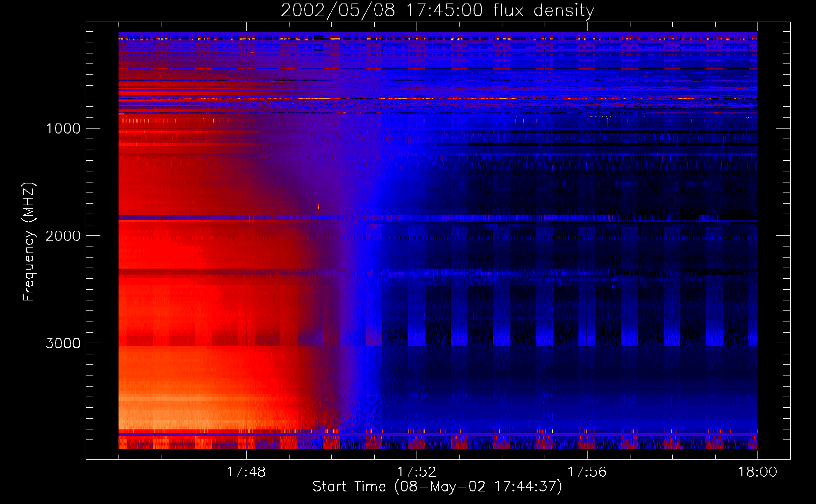Click the plot title '2002/05/08 17:45:00 flux density'

click(x=437, y=11)
